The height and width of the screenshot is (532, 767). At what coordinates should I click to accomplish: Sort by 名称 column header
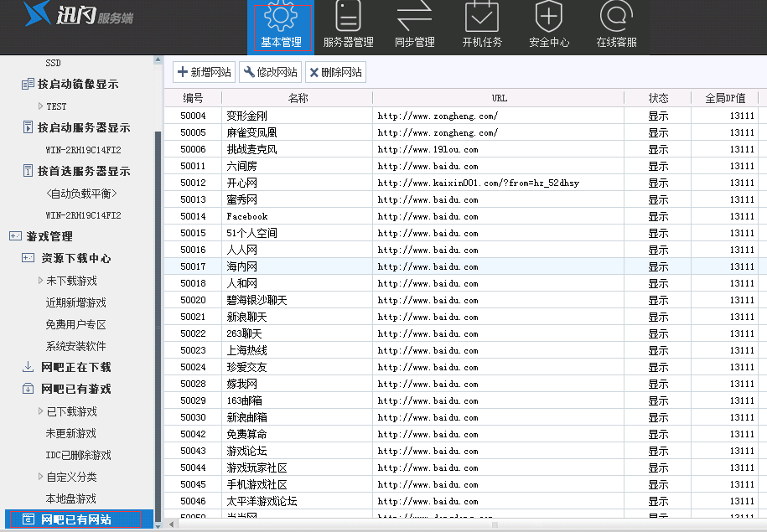point(298,98)
